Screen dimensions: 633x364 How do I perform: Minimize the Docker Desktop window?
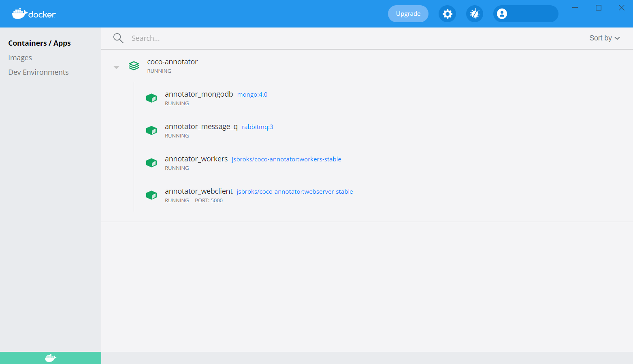(x=575, y=8)
